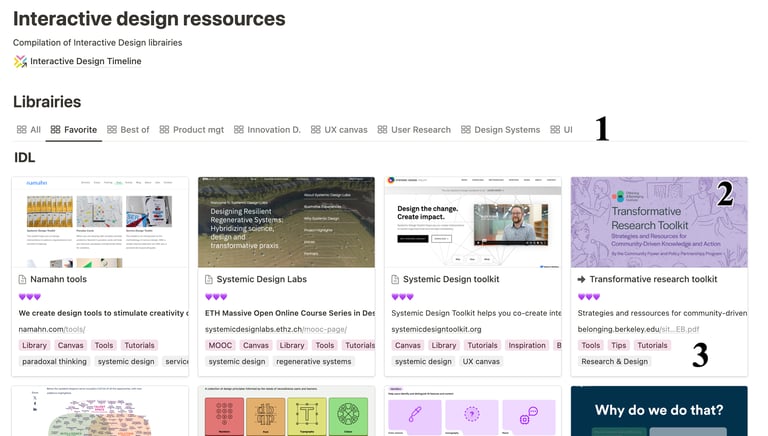Click the gallery icon beside Innovation D.
This screenshot has height=436, width=768.
(239, 130)
